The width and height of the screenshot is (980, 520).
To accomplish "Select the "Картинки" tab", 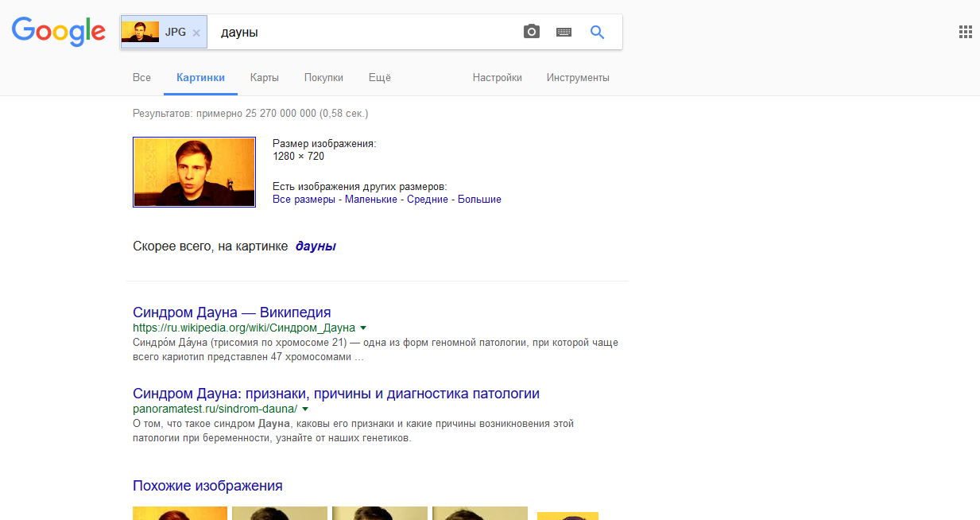I will coord(200,78).
